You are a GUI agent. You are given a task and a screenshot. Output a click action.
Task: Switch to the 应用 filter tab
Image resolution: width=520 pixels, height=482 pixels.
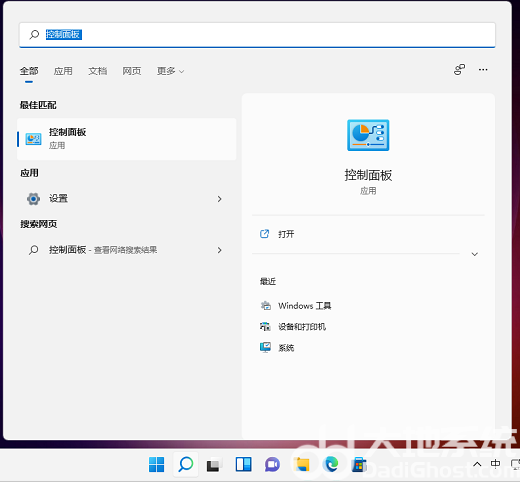[63, 71]
